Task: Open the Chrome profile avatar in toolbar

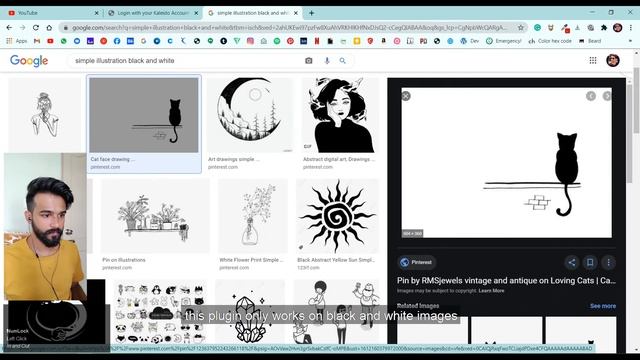Action: (x=617, y=28)
